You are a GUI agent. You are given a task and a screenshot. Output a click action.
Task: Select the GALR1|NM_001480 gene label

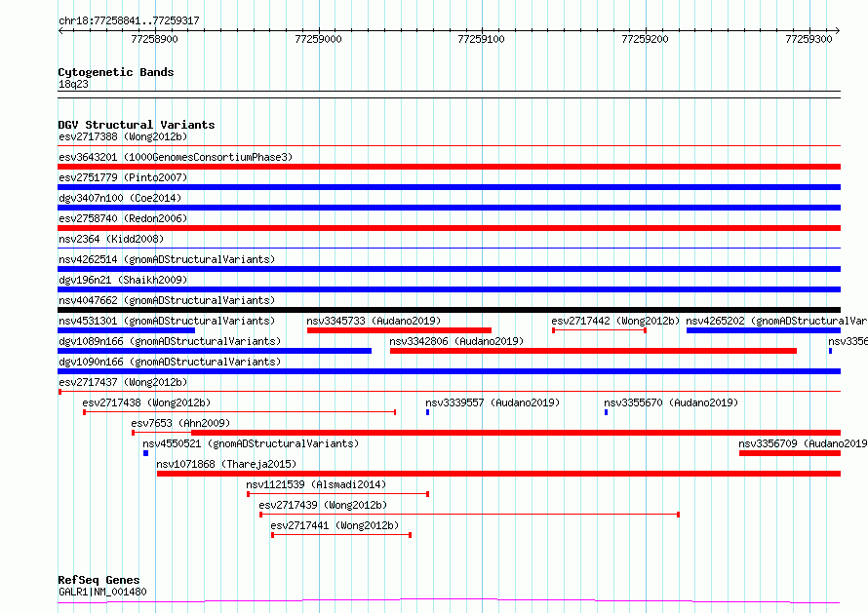[102, 592]
